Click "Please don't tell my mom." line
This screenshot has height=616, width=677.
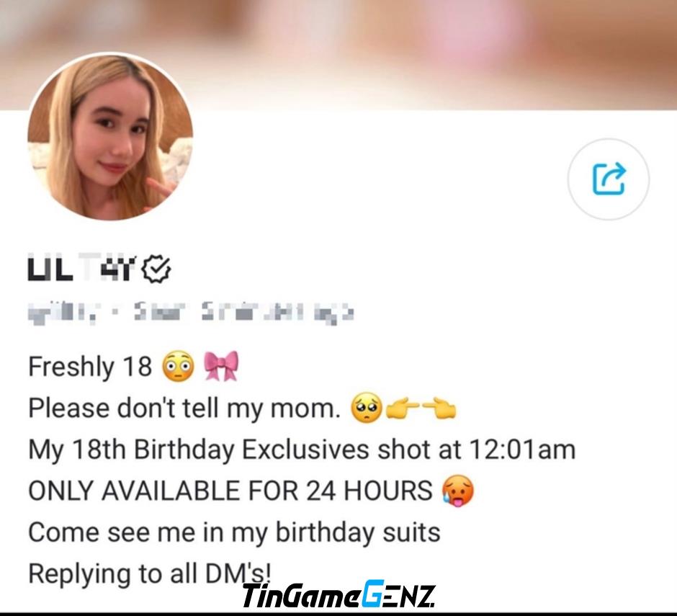coord(184,409)
